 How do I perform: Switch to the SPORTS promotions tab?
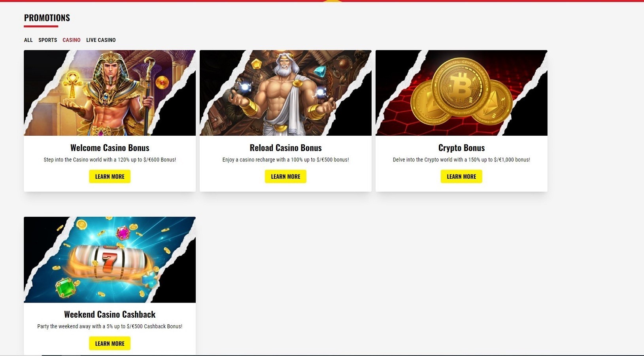47,40
